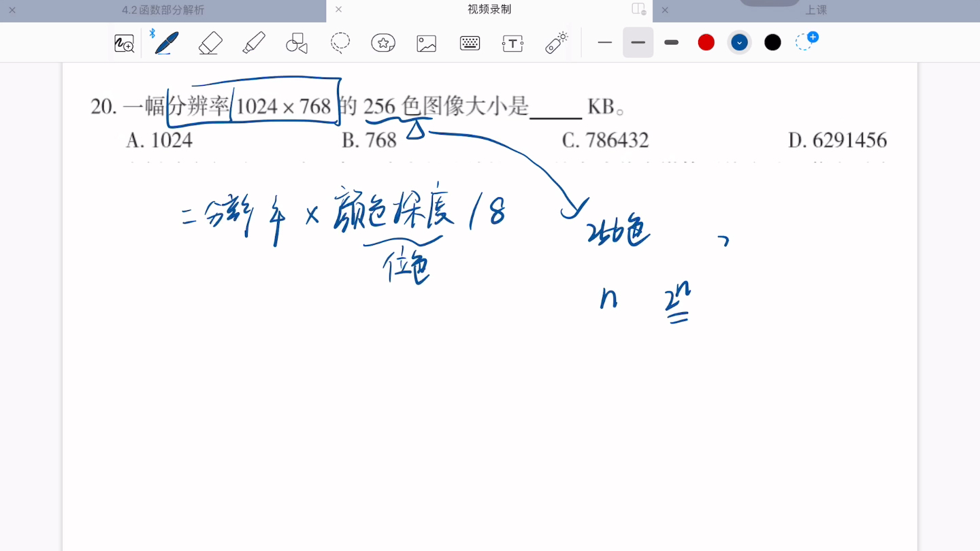This screenshot has width=980, height=551.
Task: Click answer option B. 768
Action: [x=369, y=140]
